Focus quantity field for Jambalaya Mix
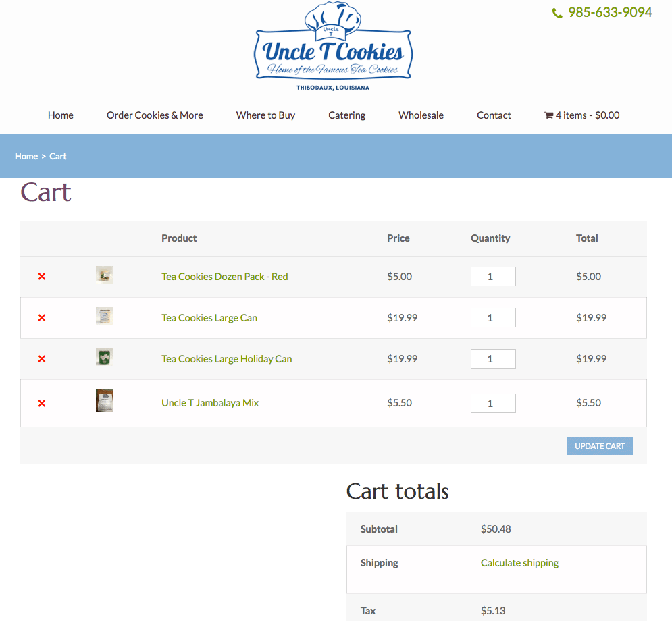The image size is (672, 621). pos(492,404)
